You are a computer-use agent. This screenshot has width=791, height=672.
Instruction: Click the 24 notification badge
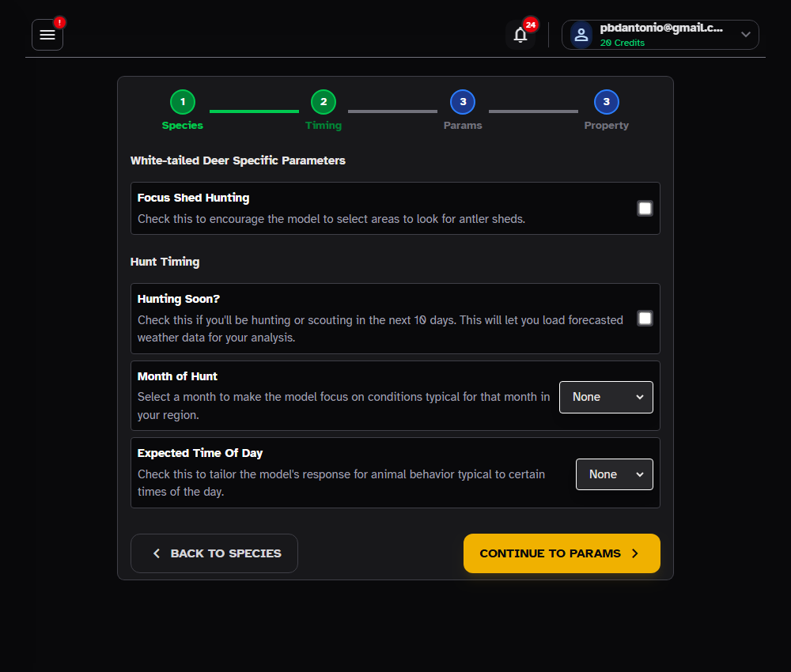coord(530,25)
